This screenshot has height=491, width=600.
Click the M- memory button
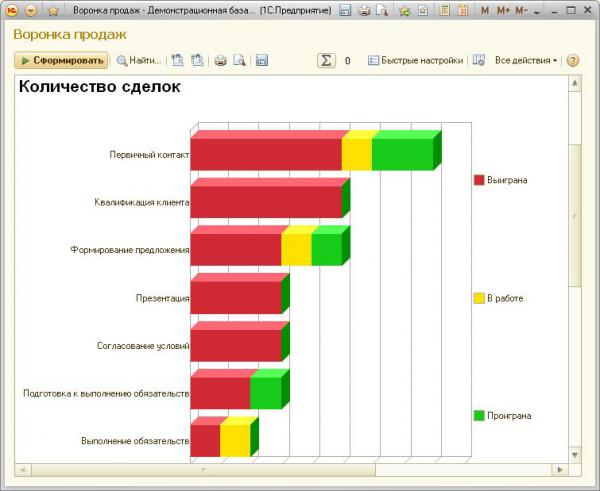click(521, 11)
